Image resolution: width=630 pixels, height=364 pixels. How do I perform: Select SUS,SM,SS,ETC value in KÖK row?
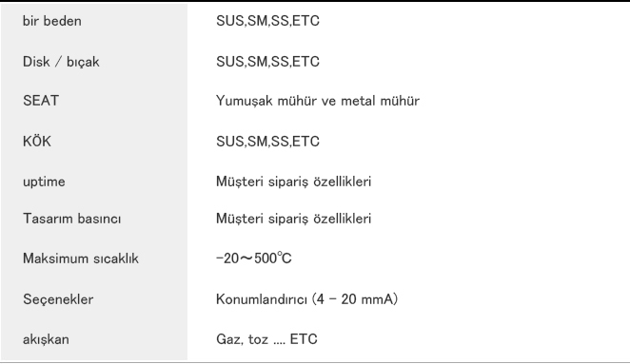(267, 142)
